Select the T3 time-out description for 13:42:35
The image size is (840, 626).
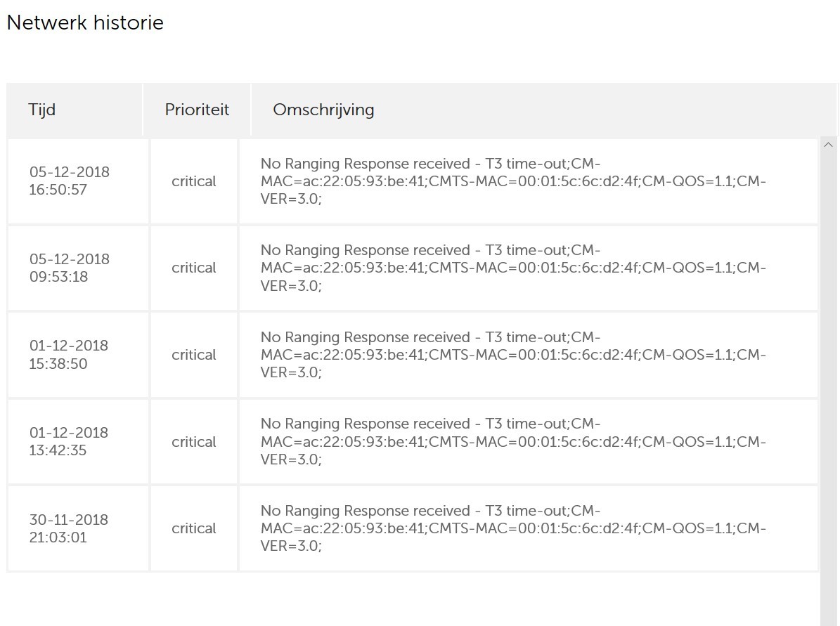[513, 442]
